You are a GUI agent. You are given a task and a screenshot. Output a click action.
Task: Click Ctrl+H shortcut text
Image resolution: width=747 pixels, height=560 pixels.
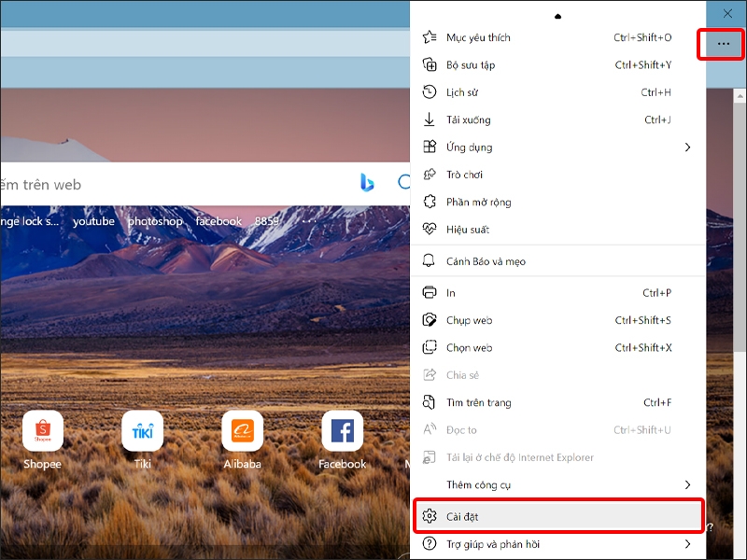(655, 92)
